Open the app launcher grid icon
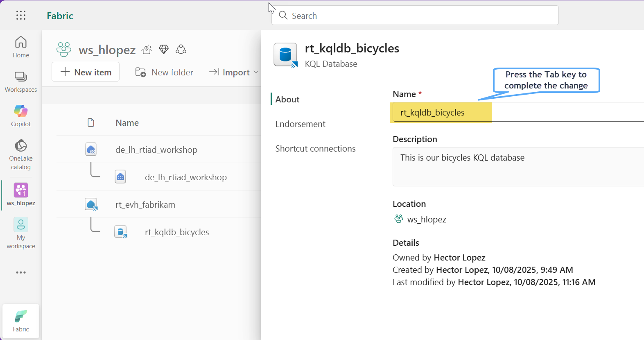Screen dimensions: 644x340 click(x=21, y=16)
